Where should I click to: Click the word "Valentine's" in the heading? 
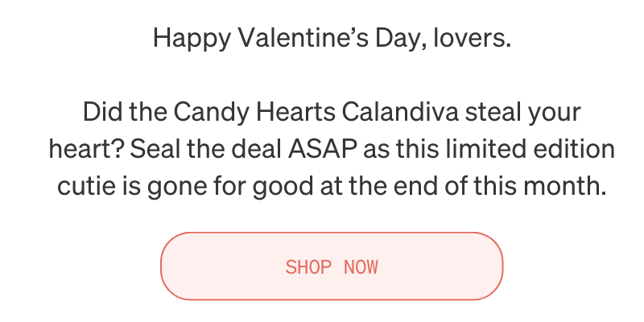pyautogui.click(x=303, y=38)
